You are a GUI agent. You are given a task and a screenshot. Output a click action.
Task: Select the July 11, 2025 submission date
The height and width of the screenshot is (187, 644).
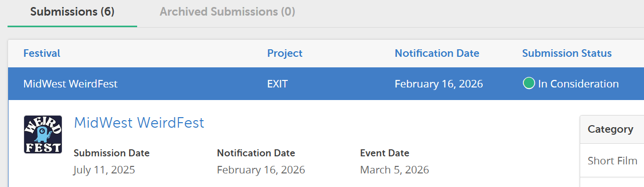(x=104, y=170)
